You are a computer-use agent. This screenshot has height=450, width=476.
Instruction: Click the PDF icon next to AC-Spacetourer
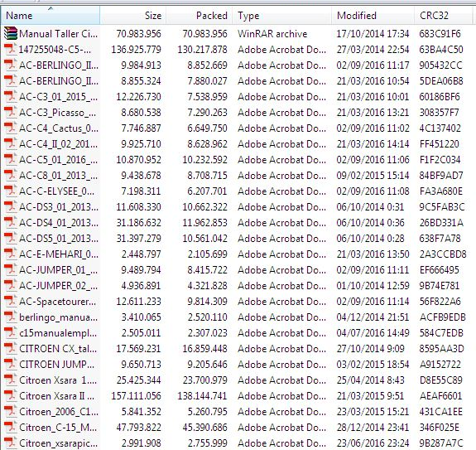click(10, 301)
